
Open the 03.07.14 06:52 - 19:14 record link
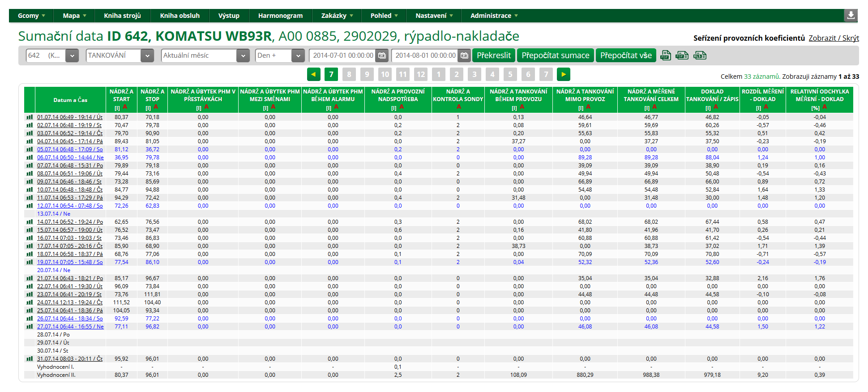(x=70, y=133)
